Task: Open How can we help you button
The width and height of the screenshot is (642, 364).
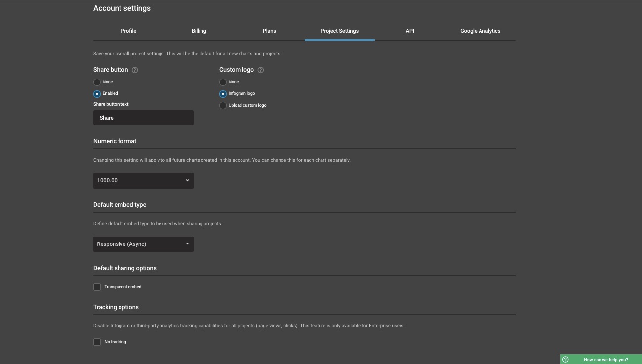Action: click(x=605, y=360)
